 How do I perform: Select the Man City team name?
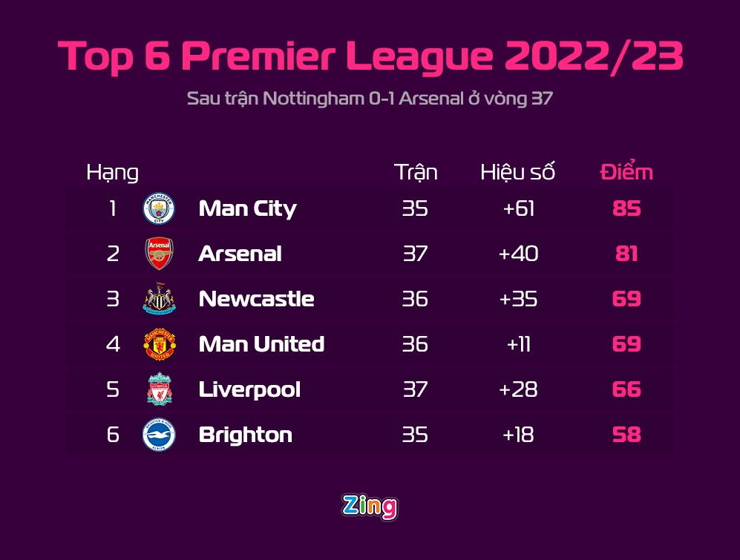(247, 209)
